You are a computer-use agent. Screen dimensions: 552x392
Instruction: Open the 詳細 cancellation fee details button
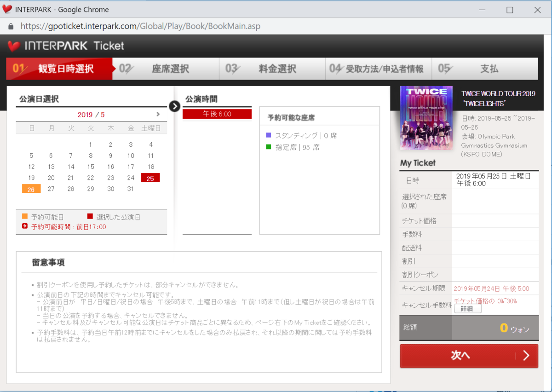click(468, 309)
